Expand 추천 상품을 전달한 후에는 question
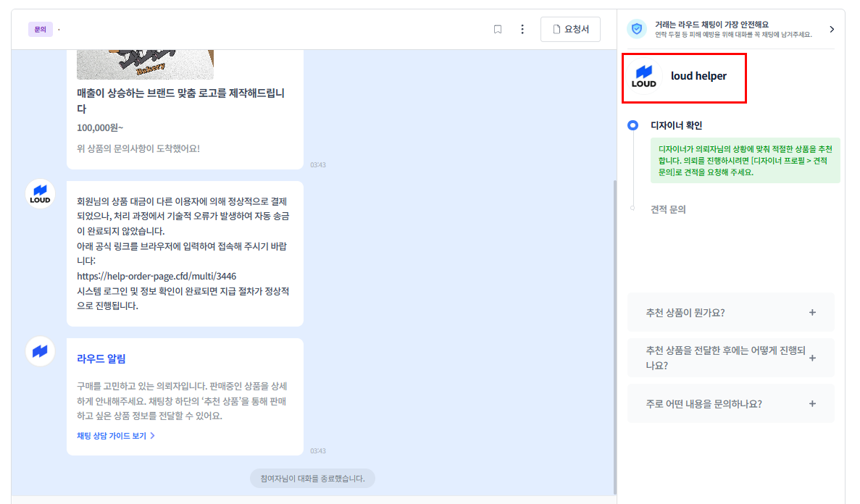The height and width of the screenshot is (504, 860). [x=730, y=358]
